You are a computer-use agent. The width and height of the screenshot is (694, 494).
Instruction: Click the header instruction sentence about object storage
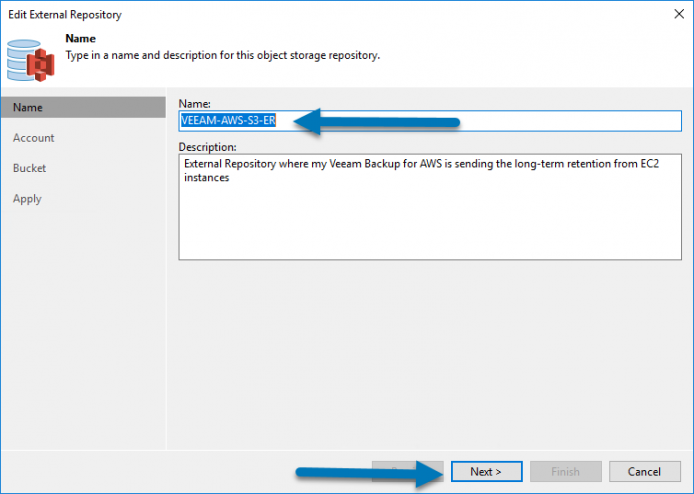[223, 55]
